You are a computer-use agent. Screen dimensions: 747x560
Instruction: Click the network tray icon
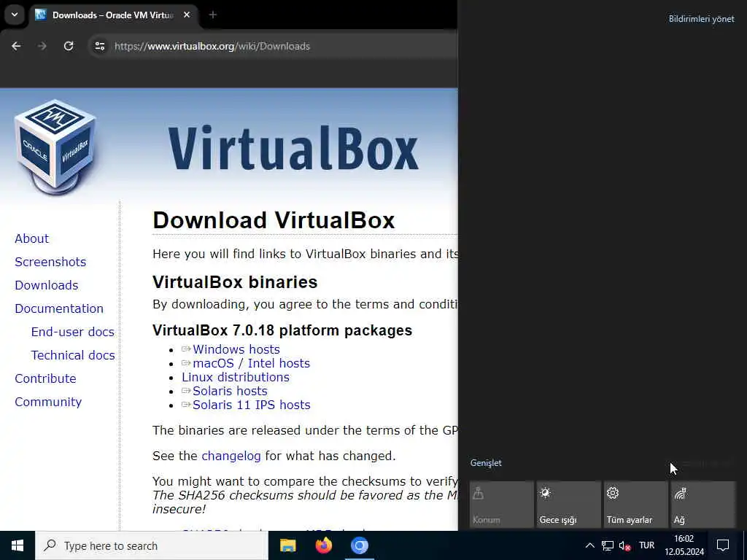coord(608,545)
